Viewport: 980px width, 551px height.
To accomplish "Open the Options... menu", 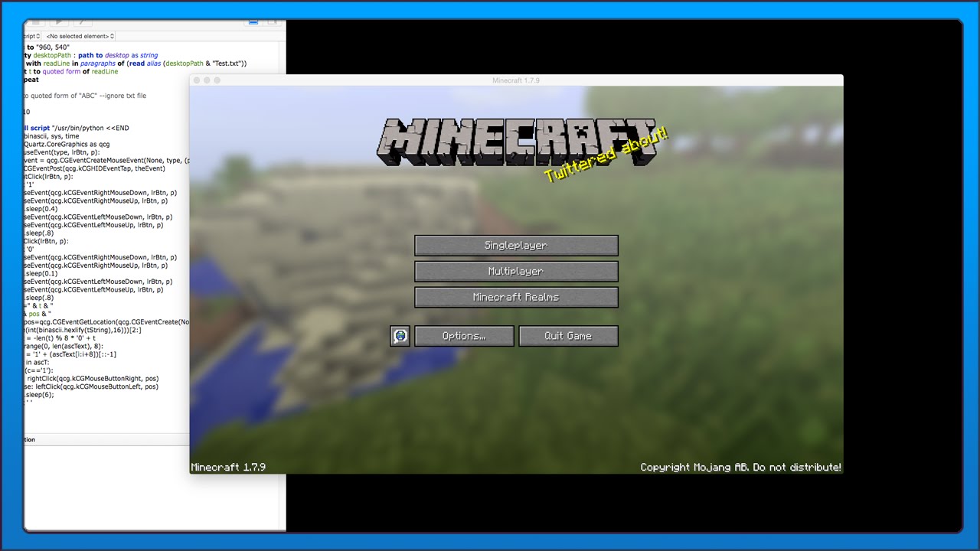I will (464, 336).
